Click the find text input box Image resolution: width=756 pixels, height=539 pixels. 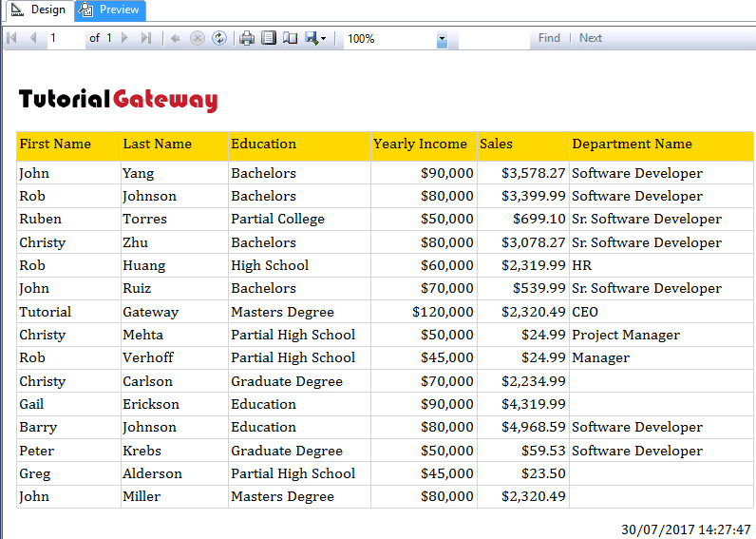click(x=494, y=38)
